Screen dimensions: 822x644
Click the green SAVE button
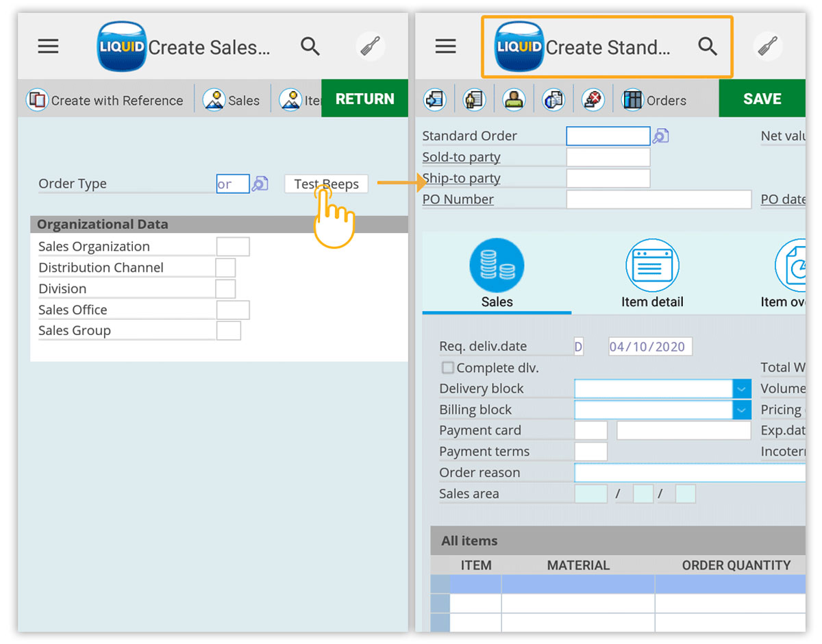pos(762,99)
